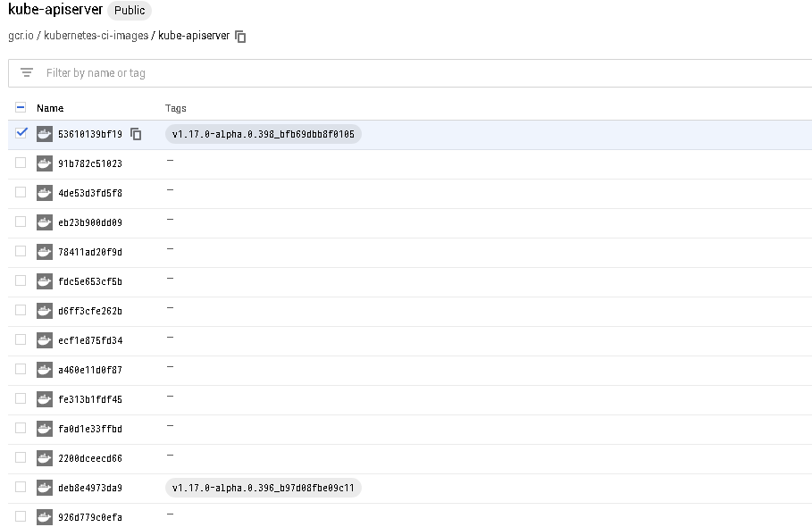Tick the checkbox for fe313b1fdf45
The height and width of the screenshot is (527, 812).
(21, 398)
